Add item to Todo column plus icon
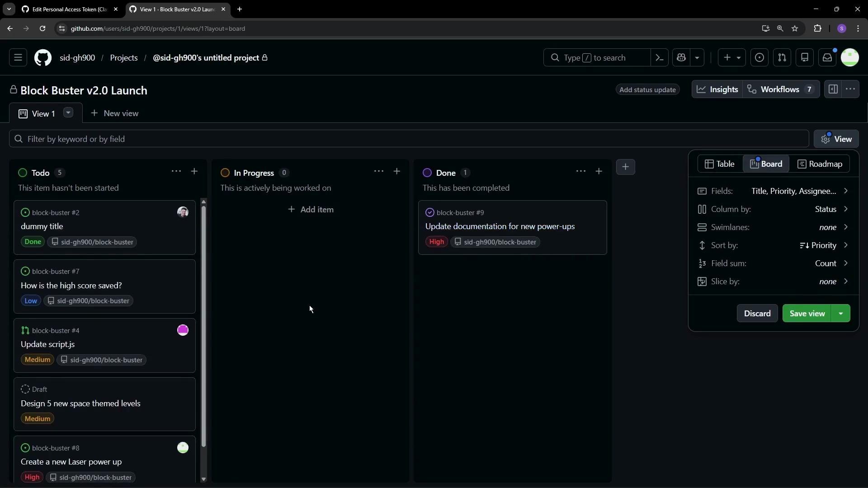Viewport: 868px width, 488px height. [194, 172]
